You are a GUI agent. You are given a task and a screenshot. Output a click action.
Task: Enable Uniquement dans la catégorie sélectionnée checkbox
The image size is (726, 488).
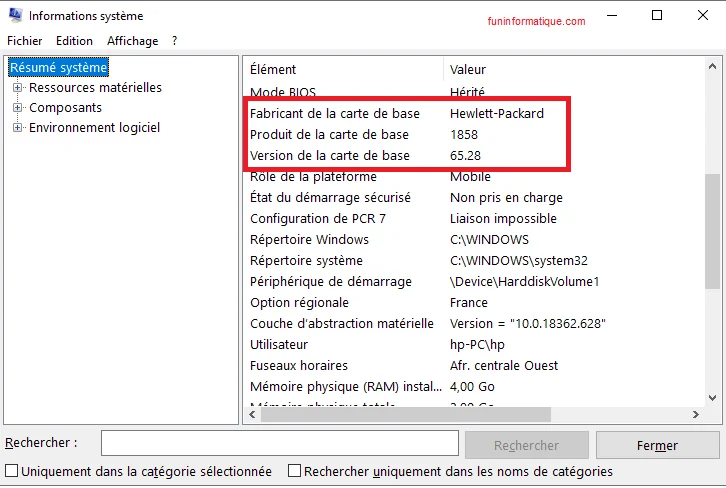tap(12, 471)
